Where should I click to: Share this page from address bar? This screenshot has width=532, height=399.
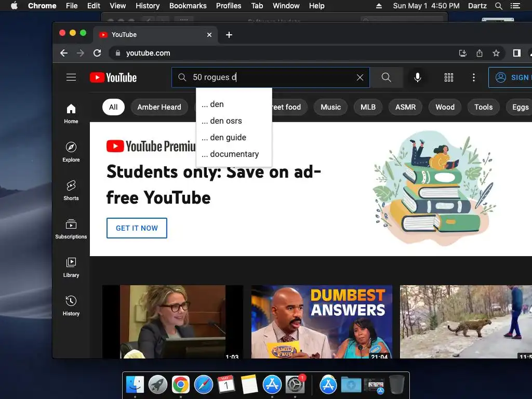click(480, 53)
